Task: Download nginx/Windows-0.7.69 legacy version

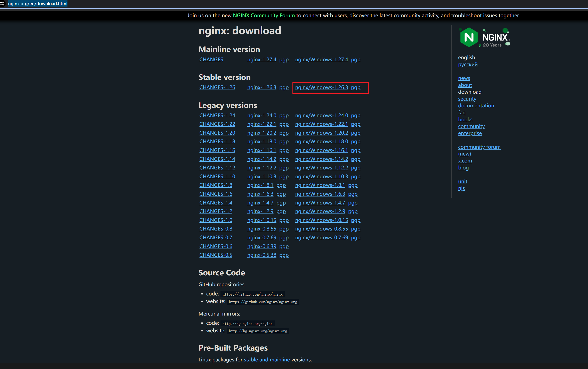Action: pyautogui.click(x=321, y=237)
